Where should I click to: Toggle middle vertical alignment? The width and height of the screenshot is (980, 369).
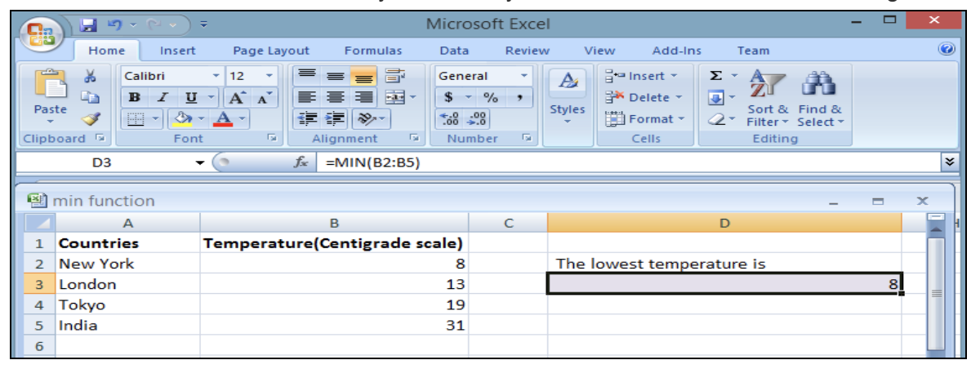336,76
